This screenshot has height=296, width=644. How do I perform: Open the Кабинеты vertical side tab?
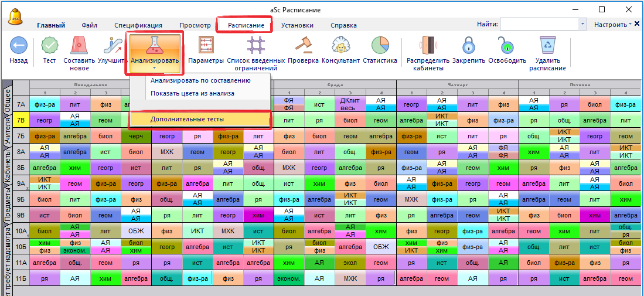click(7, 166)
